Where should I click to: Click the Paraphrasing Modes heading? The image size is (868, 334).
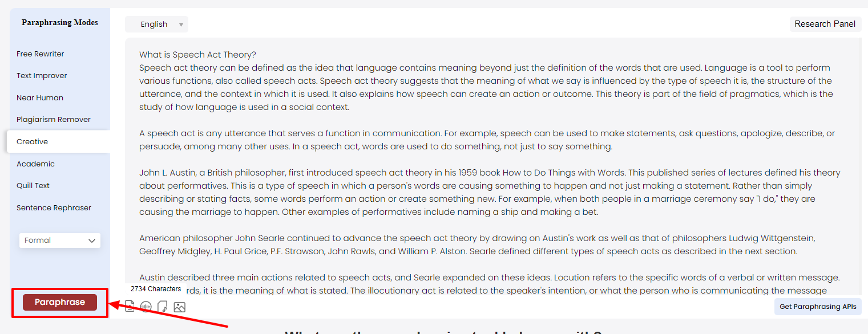(x=60, y=23)
